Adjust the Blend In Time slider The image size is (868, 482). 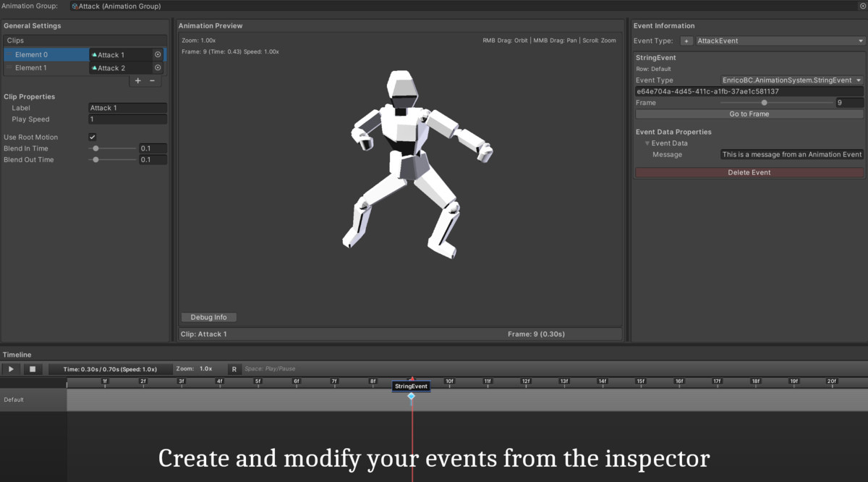point(112,148)
